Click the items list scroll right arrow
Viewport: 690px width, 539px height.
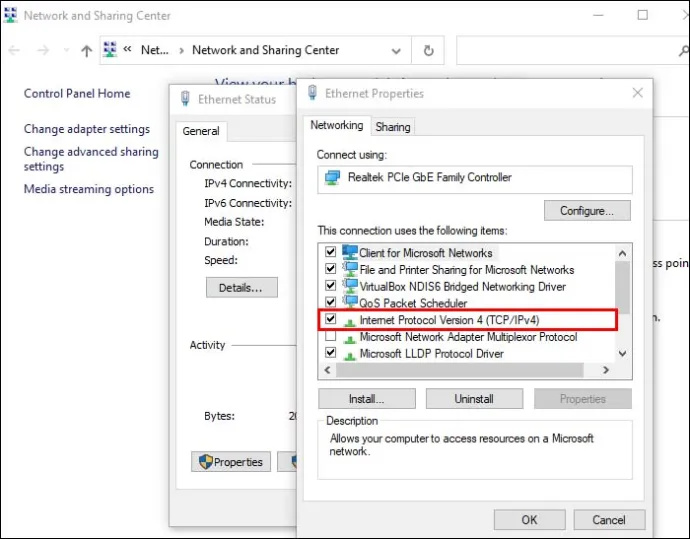tap(606, 370)
